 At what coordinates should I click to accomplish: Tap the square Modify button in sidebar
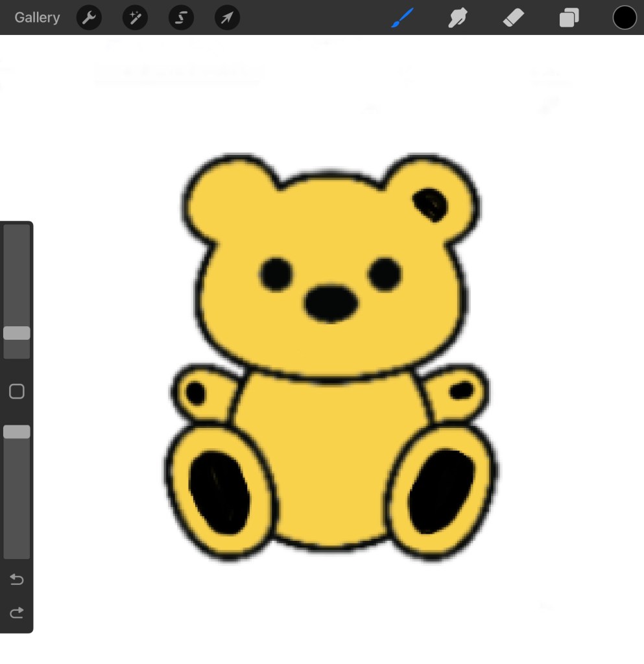[x=17, y=391]
